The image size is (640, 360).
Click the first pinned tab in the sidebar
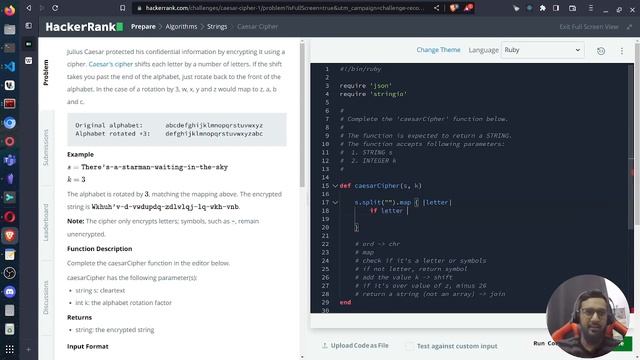click(x=28, y=44)
